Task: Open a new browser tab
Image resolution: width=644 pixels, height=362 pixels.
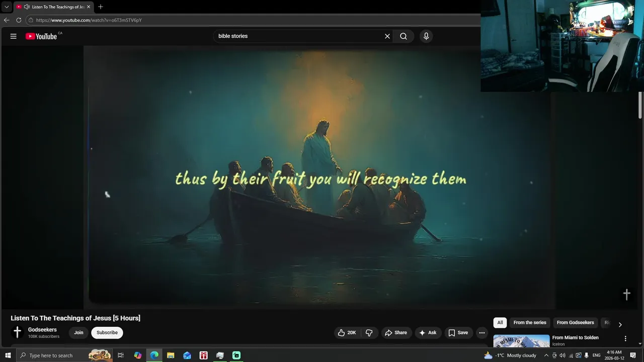Action: [101, 7]
